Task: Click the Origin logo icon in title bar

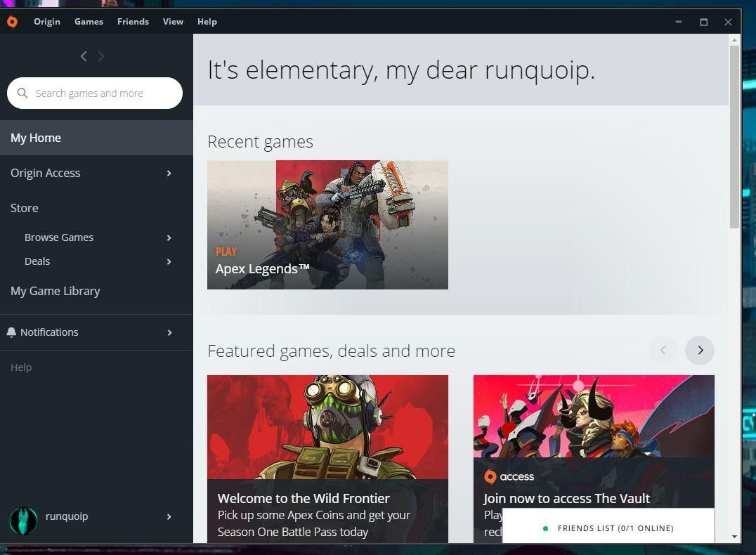Action: point(12,22)
